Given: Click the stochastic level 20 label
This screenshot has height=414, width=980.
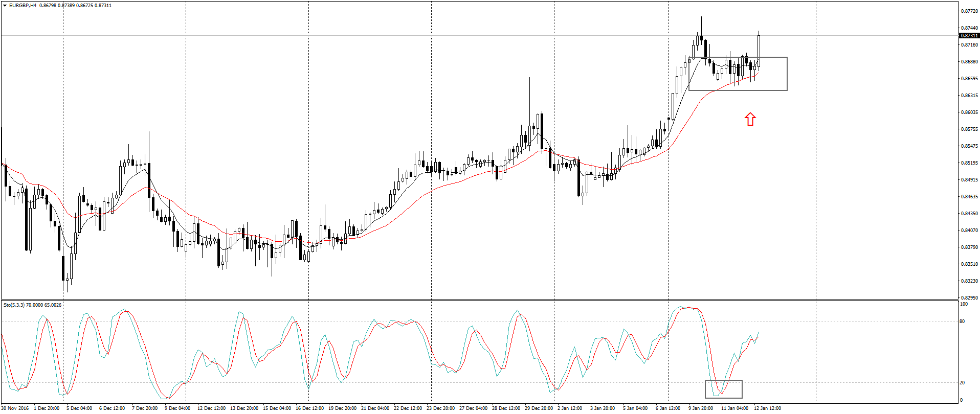Looking at the screenshot, I should click(962, 383).
